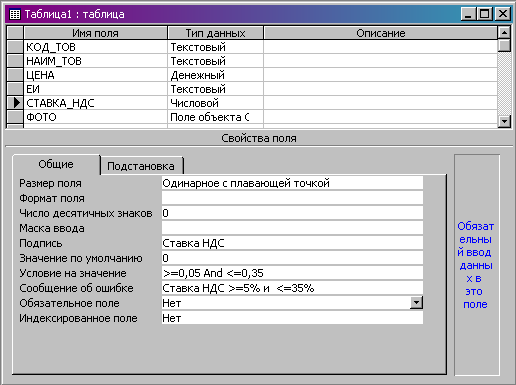516x385 pixels.
Task: Click the Обязательное поле value Нет
Action: pyautogui.click(x=286, y=303)
